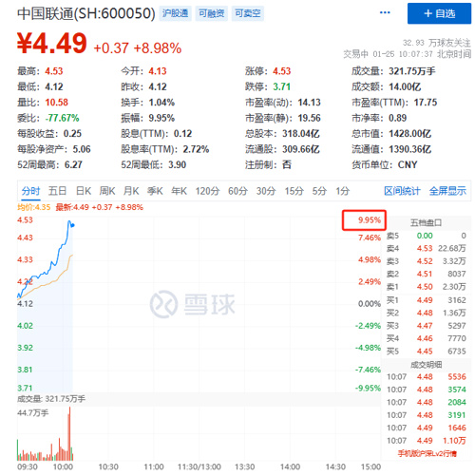Switch to 月K chart tab

click(x=131, y=191)
